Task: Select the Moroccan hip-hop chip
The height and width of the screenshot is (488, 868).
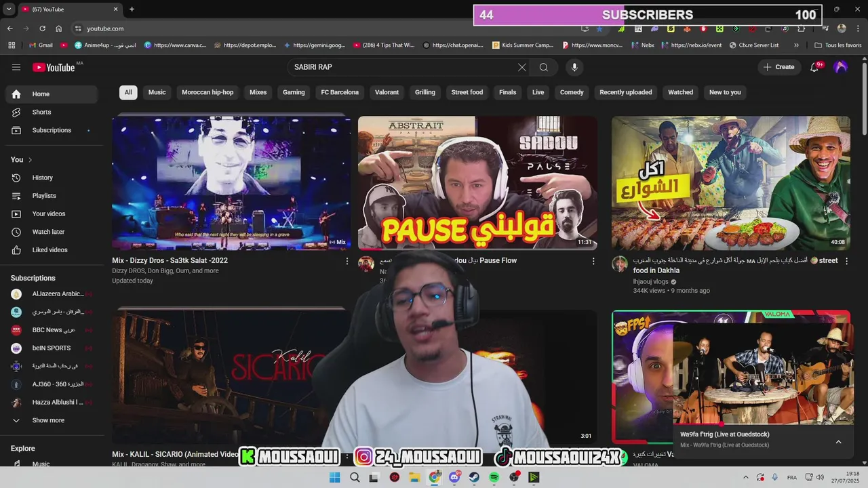Action: pos(208,92)
